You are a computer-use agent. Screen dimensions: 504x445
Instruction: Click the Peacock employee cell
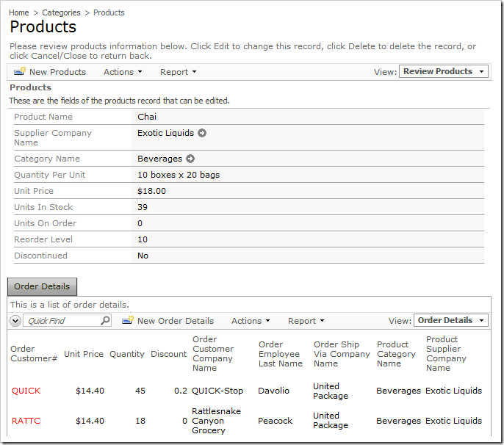[275, 421]
